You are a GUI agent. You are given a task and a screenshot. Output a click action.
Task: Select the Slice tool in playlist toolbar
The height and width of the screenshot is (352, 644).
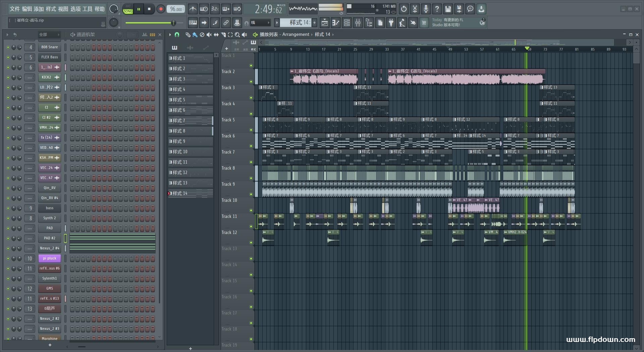point(223,35)
